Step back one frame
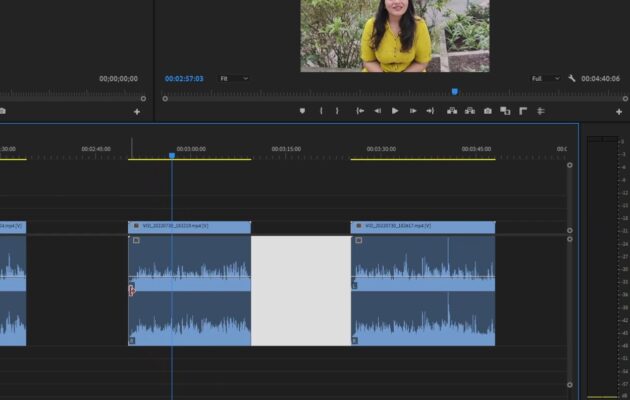The image size is (630, 400). click(378, 111)
